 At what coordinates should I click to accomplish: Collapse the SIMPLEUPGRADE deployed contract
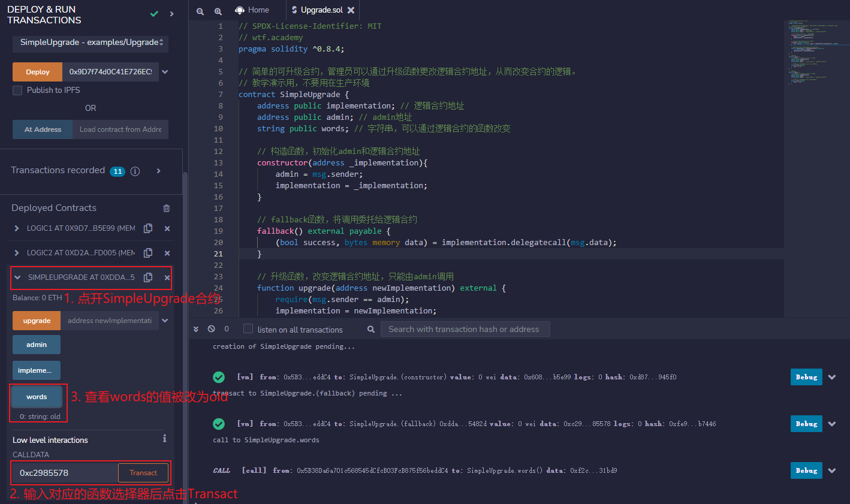coord(17,277)
